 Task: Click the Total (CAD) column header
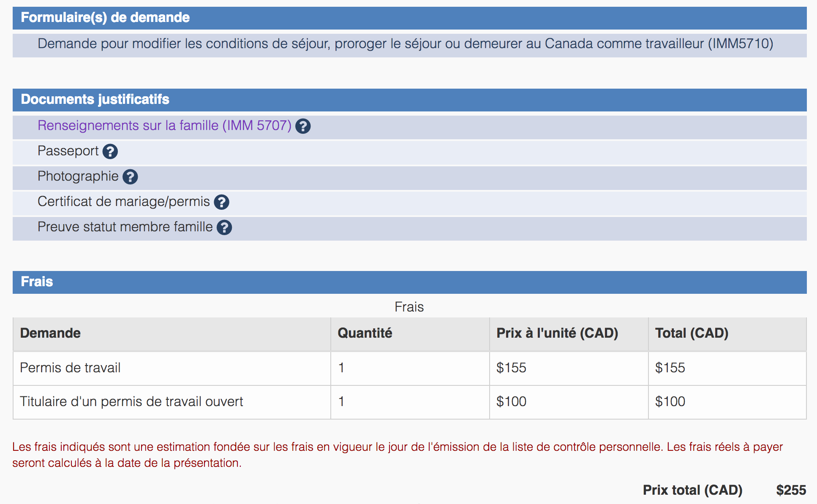tap(692, 333)
